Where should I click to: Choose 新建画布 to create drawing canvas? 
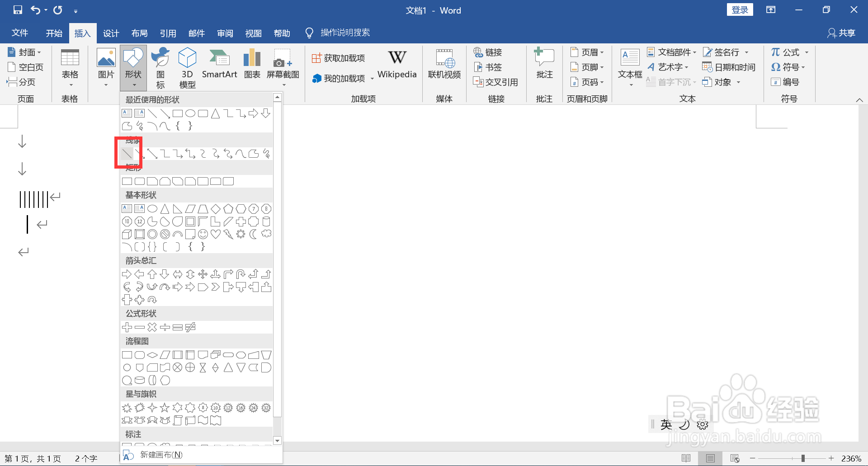160,454
